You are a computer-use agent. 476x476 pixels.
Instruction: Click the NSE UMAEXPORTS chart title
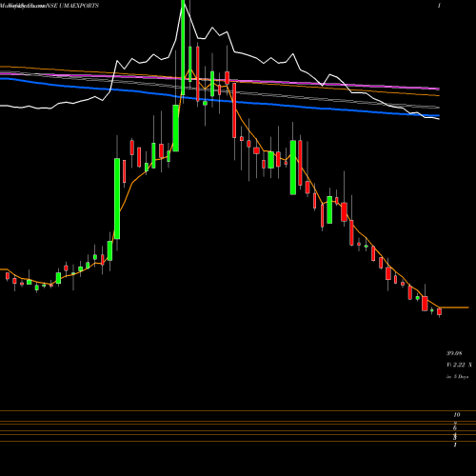tap(72, 6)
